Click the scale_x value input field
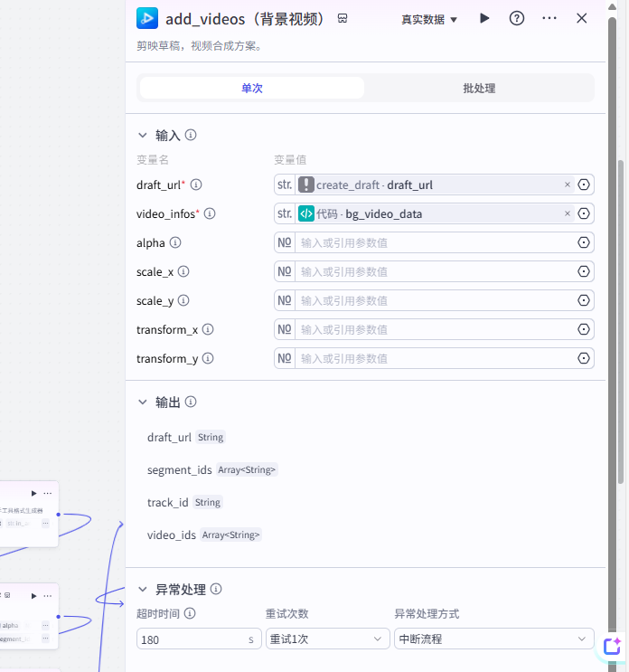 436,271
